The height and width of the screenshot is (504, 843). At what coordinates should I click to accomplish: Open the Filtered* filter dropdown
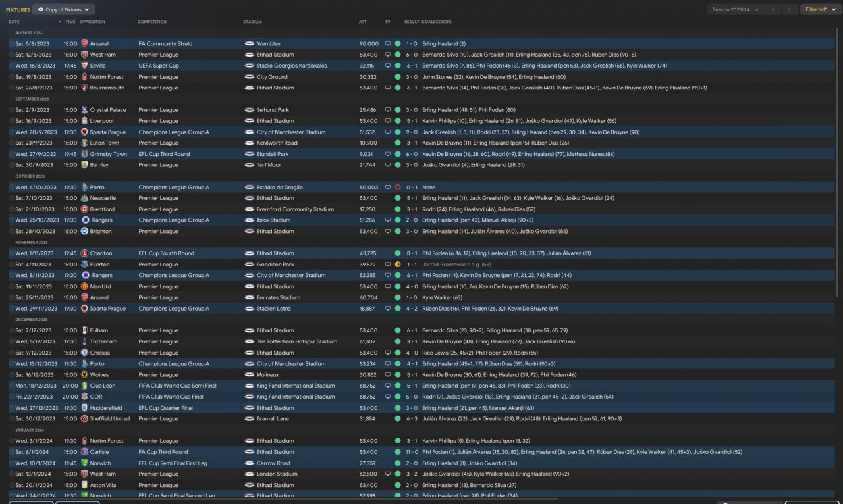pos(820,9)
